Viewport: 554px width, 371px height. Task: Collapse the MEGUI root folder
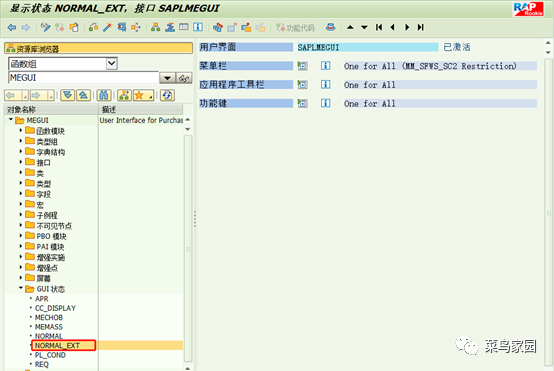[x=11, y=120]
